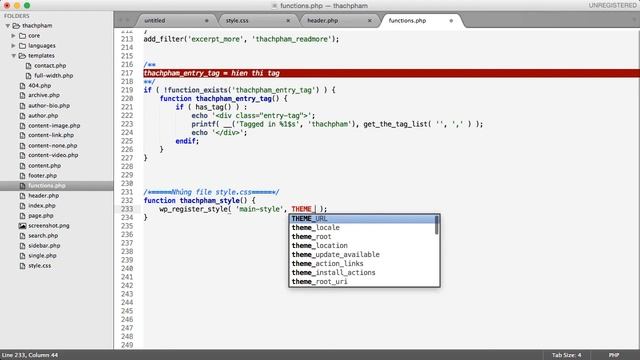Click the languages folder icon
Viewport: 640px width, 360px height.
tap(22, 46)
